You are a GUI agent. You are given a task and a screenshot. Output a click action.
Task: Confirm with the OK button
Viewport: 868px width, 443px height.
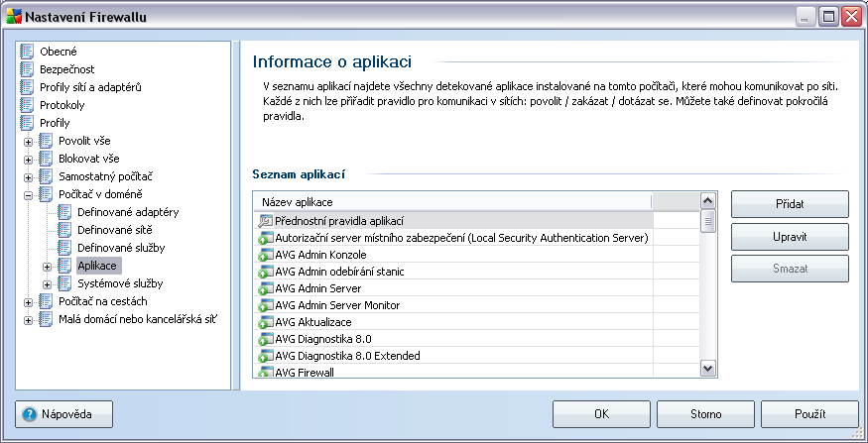601,414
